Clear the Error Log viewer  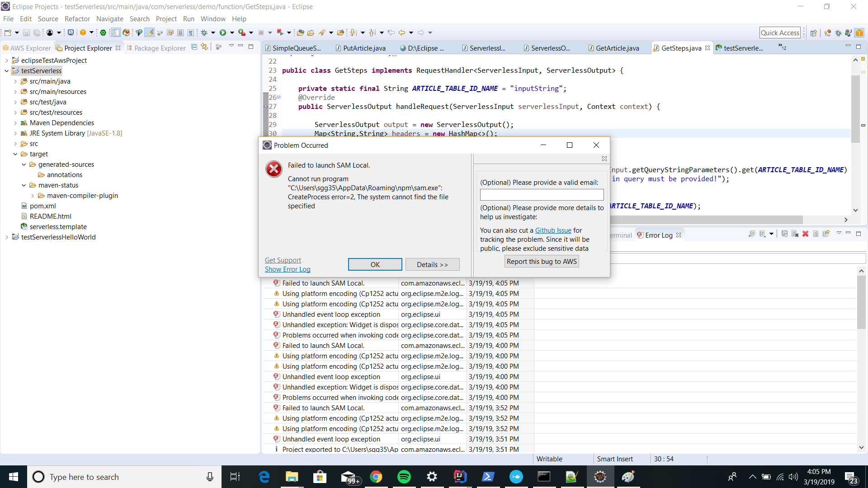[x=795, y=234]
